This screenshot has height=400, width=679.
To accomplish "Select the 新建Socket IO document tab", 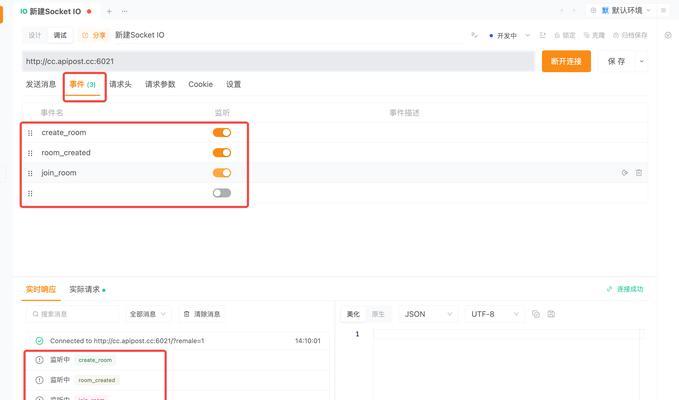I will [x=55, y=12].
